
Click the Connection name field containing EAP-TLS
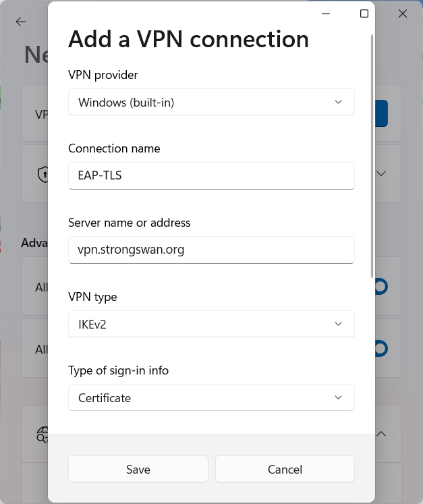point(211,175)
